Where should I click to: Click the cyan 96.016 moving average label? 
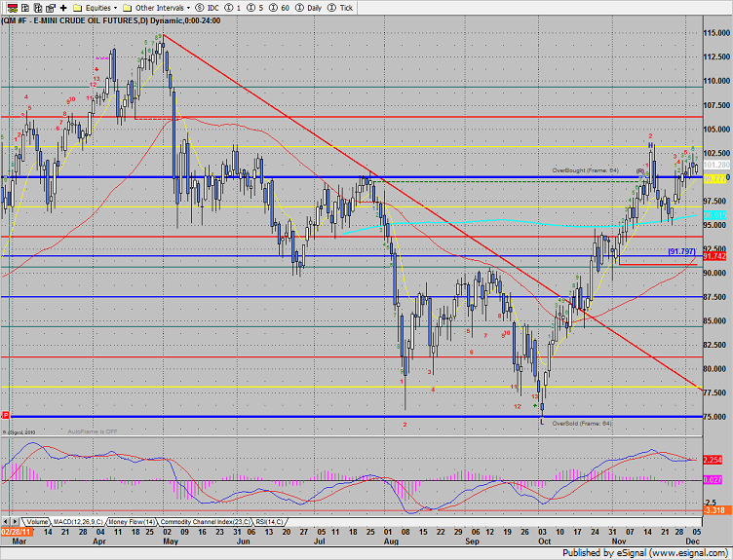[x=714, y=215]
